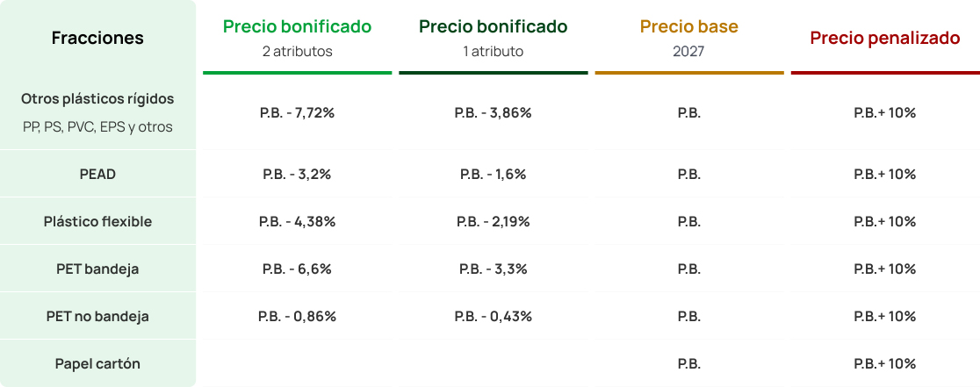Click the Fracciones column header
This screenshot has height=387, width=980.
[97, 38]
